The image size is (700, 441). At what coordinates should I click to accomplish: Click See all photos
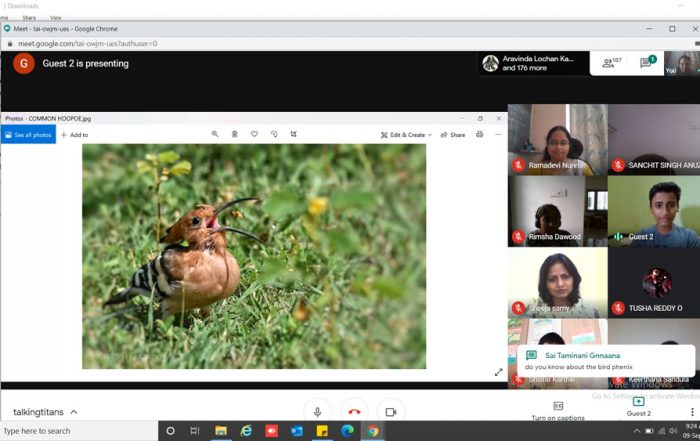coord(28,134)
